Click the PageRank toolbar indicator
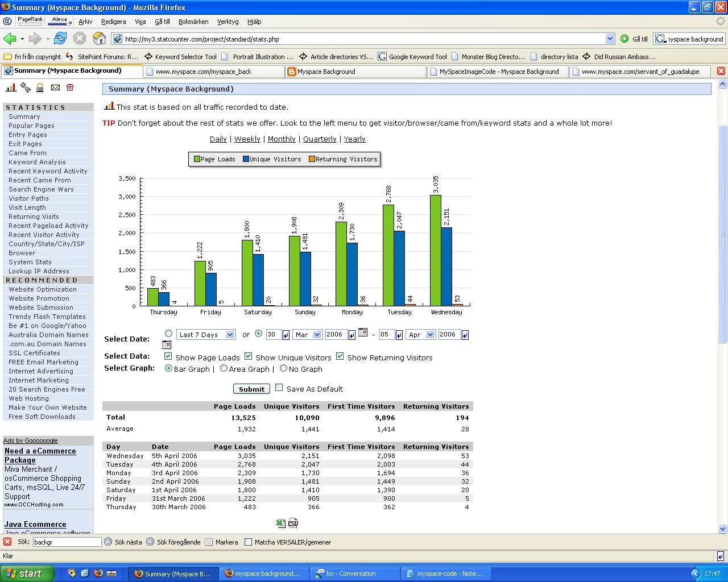The height and width of the screenshot is (582, 728). (30, 21)
